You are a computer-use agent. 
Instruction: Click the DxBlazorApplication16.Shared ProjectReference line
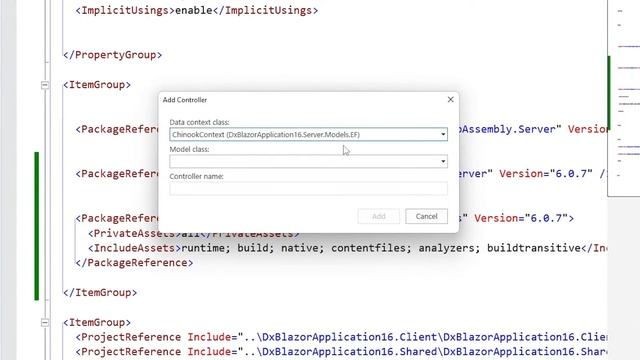341,351
